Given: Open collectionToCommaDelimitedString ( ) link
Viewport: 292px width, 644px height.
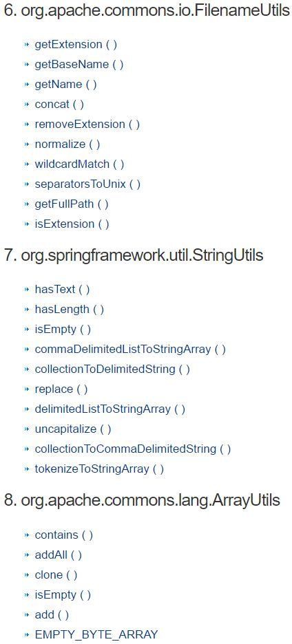Looking at the screenshot, I should pos(133,449).
